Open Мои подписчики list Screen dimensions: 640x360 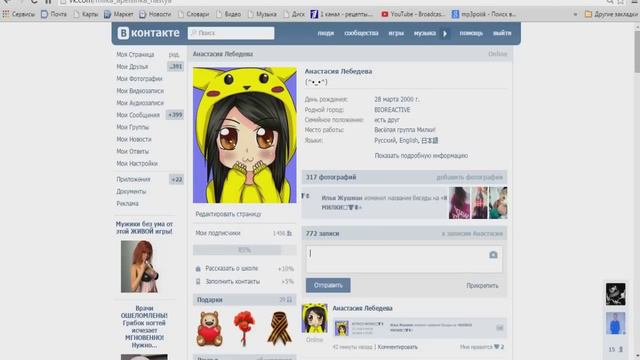coord(218,233)
